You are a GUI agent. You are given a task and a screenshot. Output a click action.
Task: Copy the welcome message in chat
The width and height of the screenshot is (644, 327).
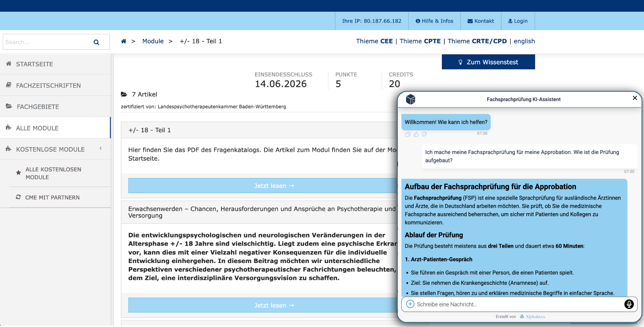point(408,134)
